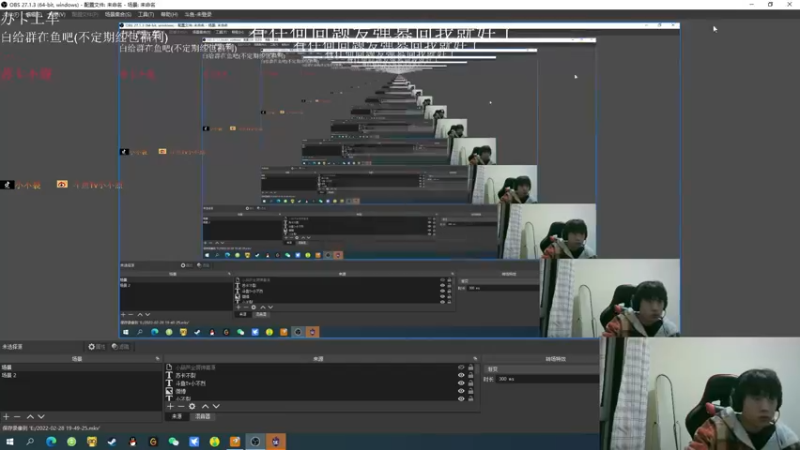Move the scene down in the scenes list

click(41, 417)
